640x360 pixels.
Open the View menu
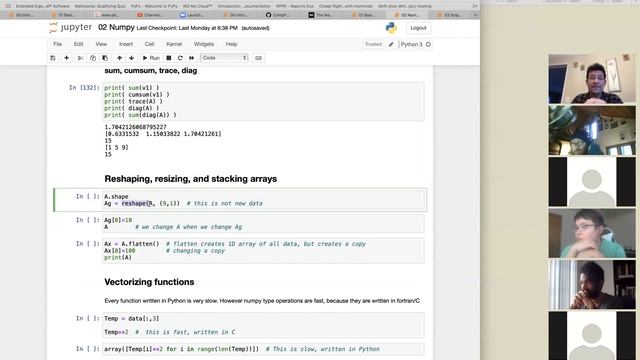click(101, 44)
